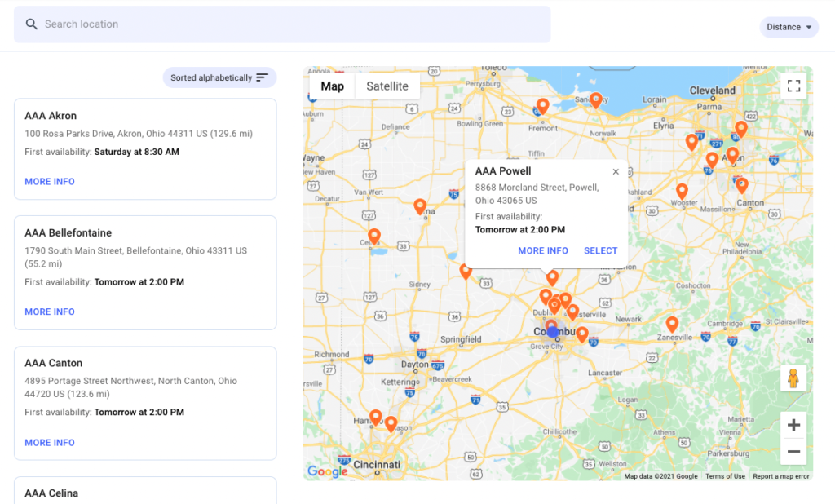The image size is (835, 504).
Task: Open MORE INFO for AAA Canton
Action: click(x=50, y=443)
